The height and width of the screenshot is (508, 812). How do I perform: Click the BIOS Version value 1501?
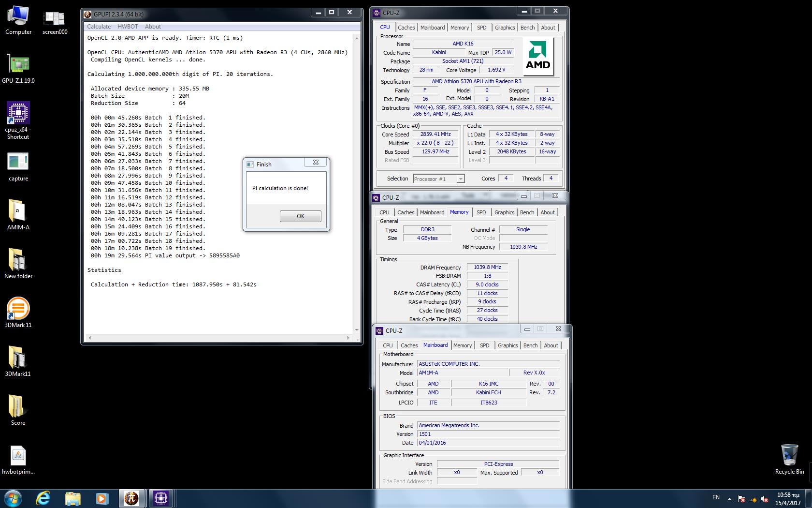pos(488,434)
